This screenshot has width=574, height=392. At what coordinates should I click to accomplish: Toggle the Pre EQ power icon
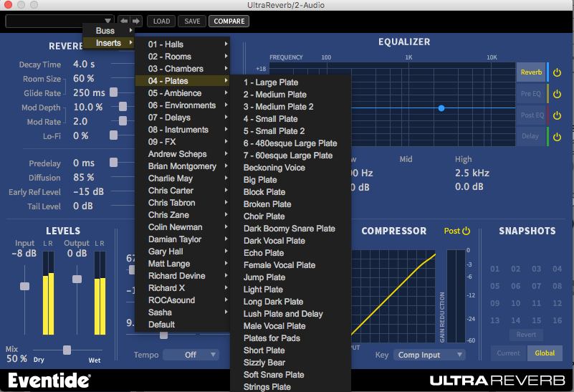point(558,94)
